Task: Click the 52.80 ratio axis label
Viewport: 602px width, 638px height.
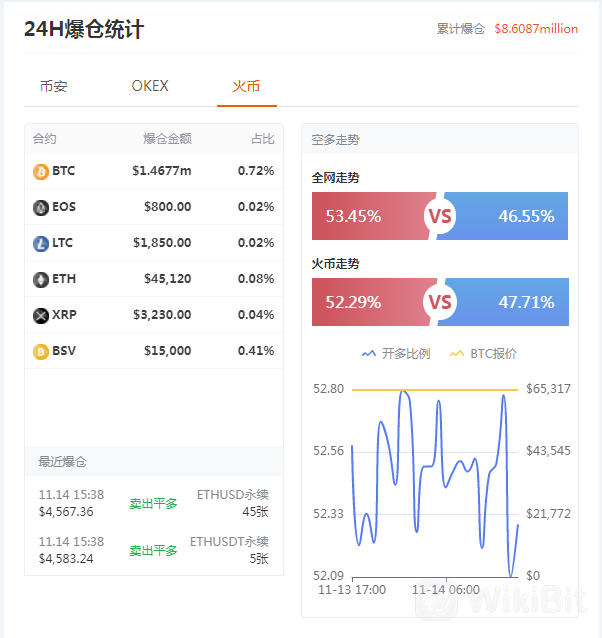Action: click(x=329, y=389)
